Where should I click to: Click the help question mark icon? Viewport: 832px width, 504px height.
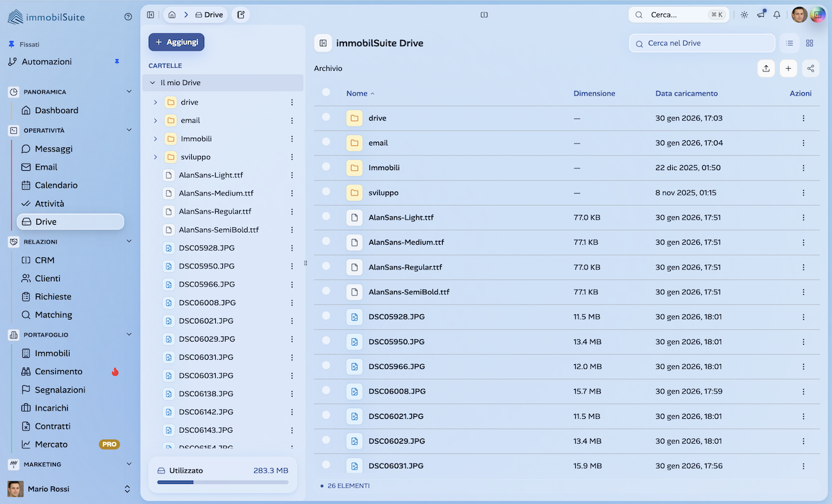(128, 17)
